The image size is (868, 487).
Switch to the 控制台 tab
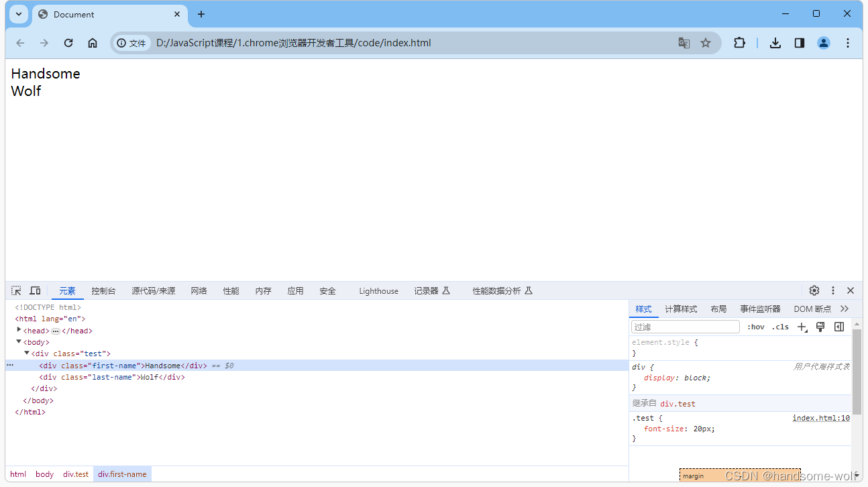[x=103, y=291]
